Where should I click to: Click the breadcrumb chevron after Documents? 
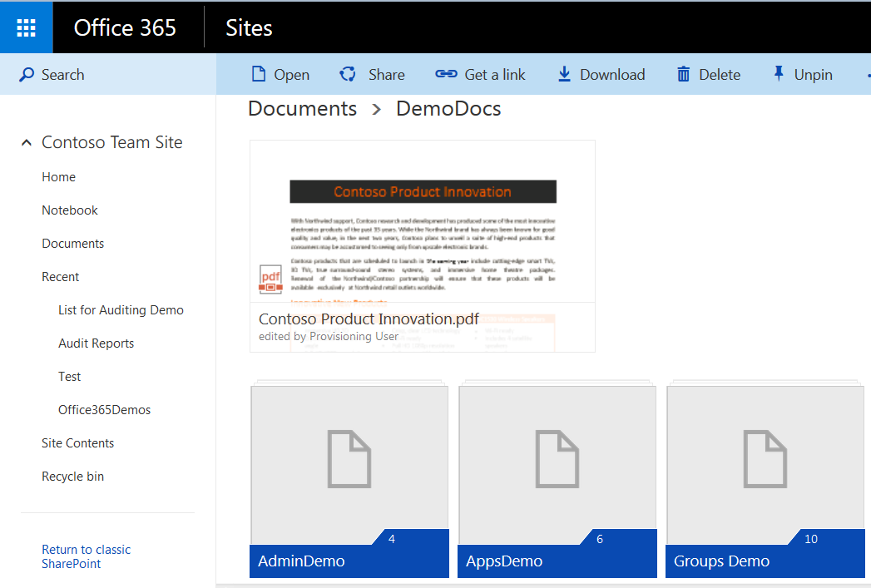376,109
